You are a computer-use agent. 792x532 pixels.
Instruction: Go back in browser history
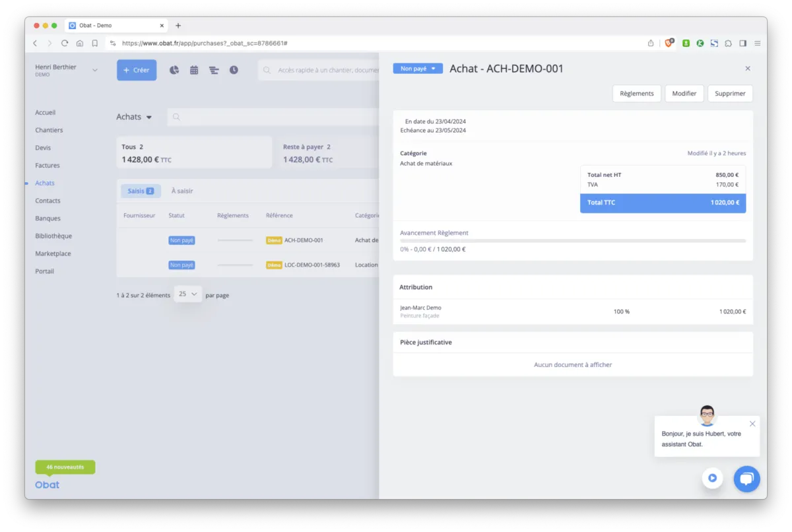(35, 43)
